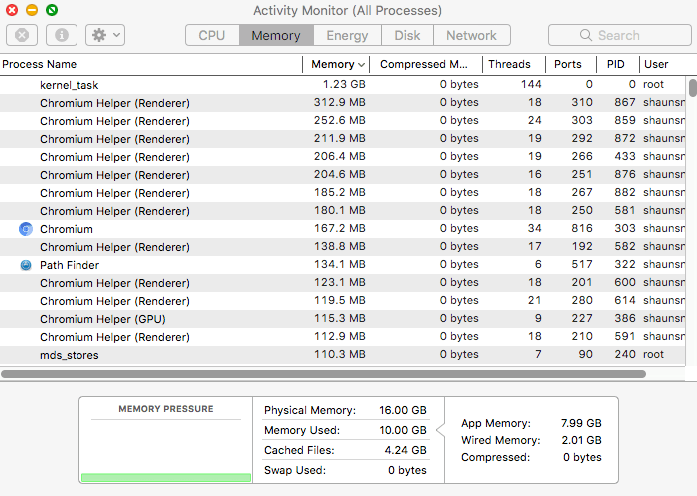
Task: Click into the Search input field
Action: (620, 35)
